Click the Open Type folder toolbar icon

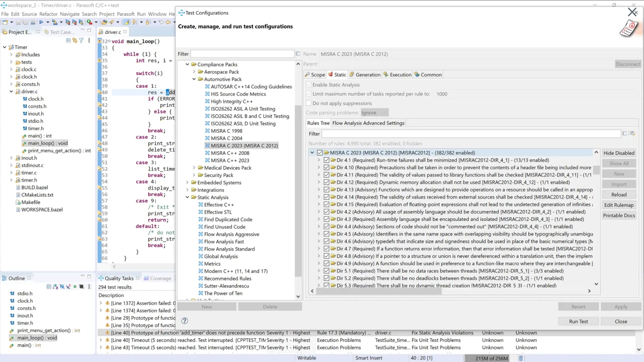click(104, 22)
